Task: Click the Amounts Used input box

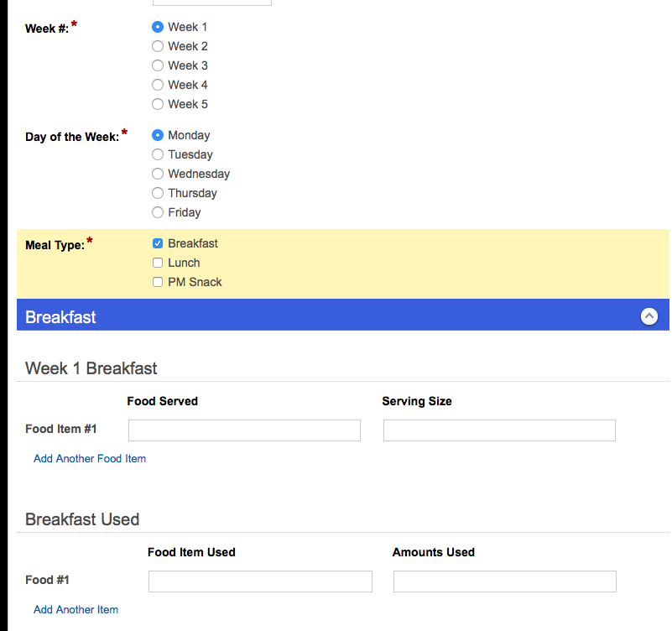Action: point(504,581)
